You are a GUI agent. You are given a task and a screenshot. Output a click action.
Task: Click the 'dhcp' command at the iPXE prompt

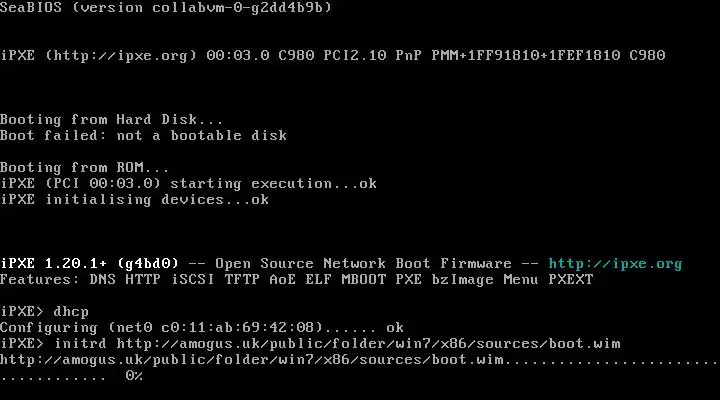pos(71,312)
